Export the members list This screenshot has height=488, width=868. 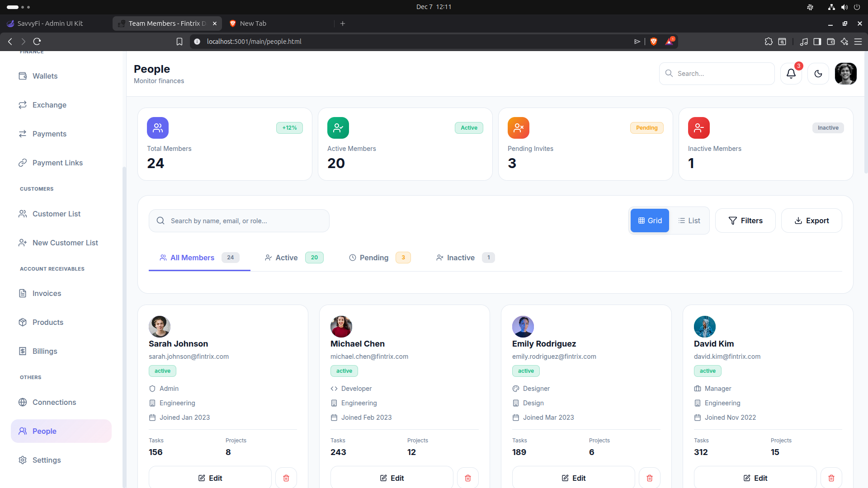(x=811, y=221)
